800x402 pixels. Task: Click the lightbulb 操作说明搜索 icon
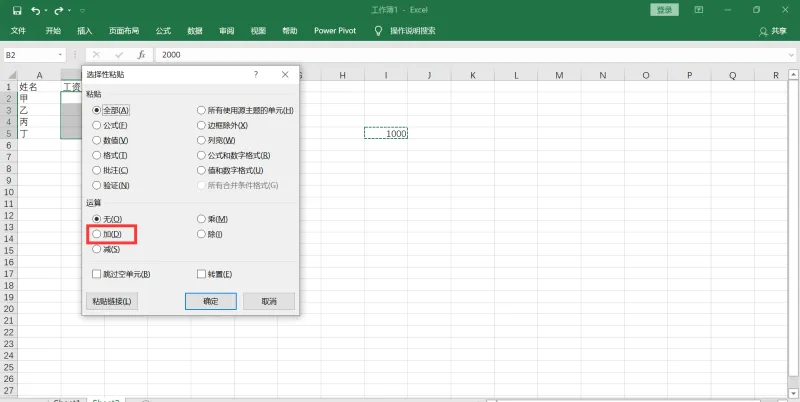coord(378,31)
